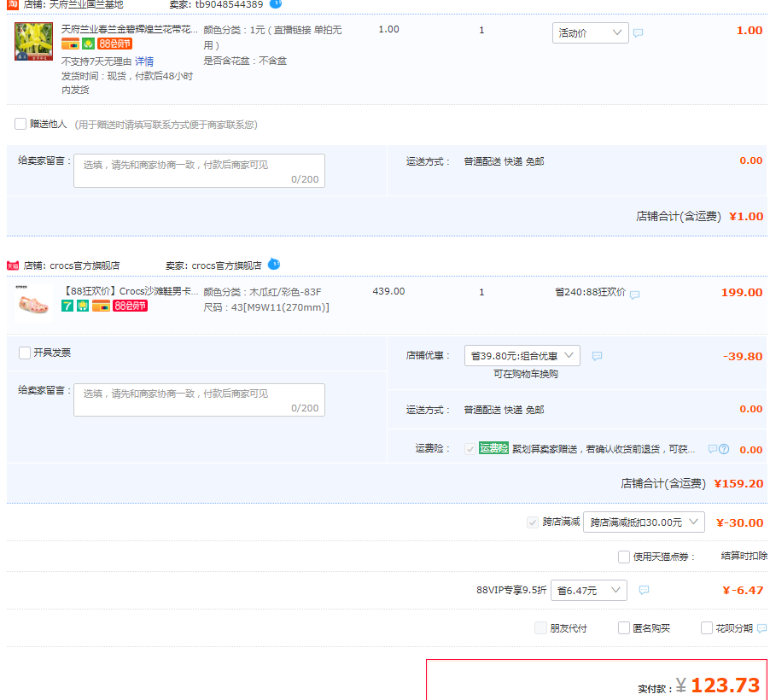Click the ¥-6.47 88VIP discount amount

pyautogui.click(x=743, y=591)
